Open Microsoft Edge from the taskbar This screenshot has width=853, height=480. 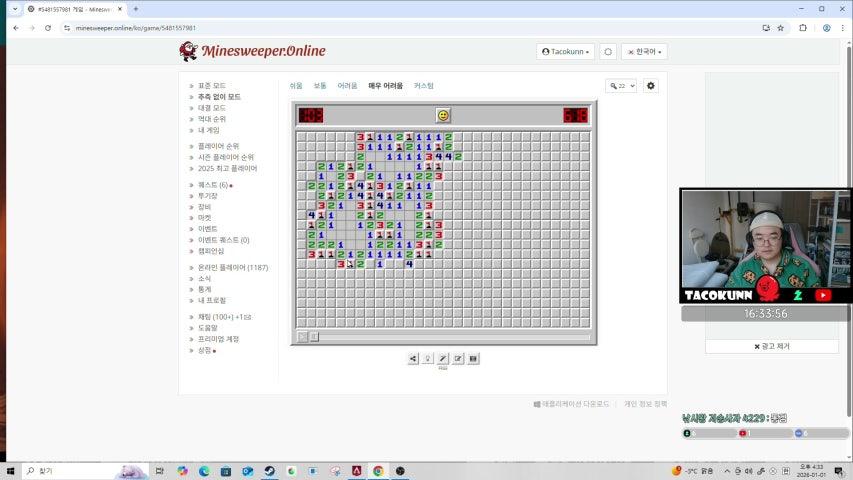click(204, 471)
